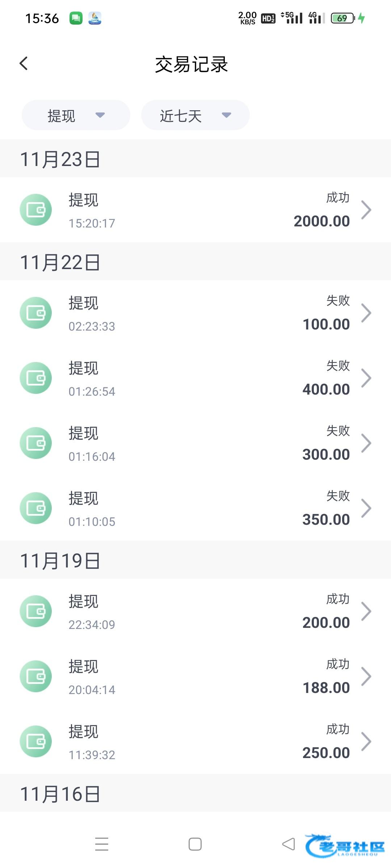The height and width of the screenshot is (868, 391).
Task: Open details chevron for failed 400.00 withdrawal
Action: (366, 378)
